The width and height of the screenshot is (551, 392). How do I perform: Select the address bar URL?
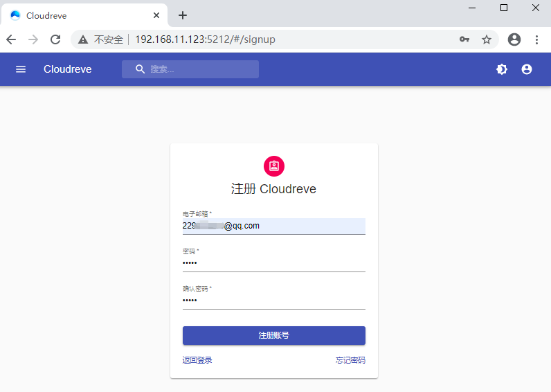205,39
